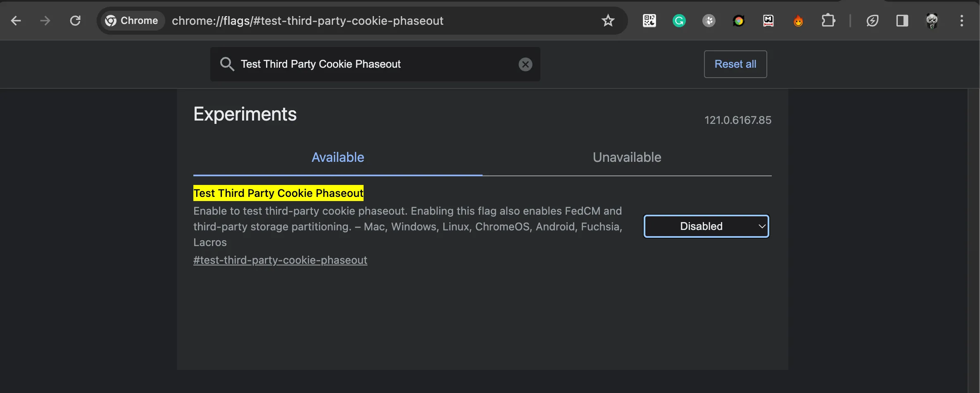
Task: Open the Grammarly extension icon
Action: (679, 21)
